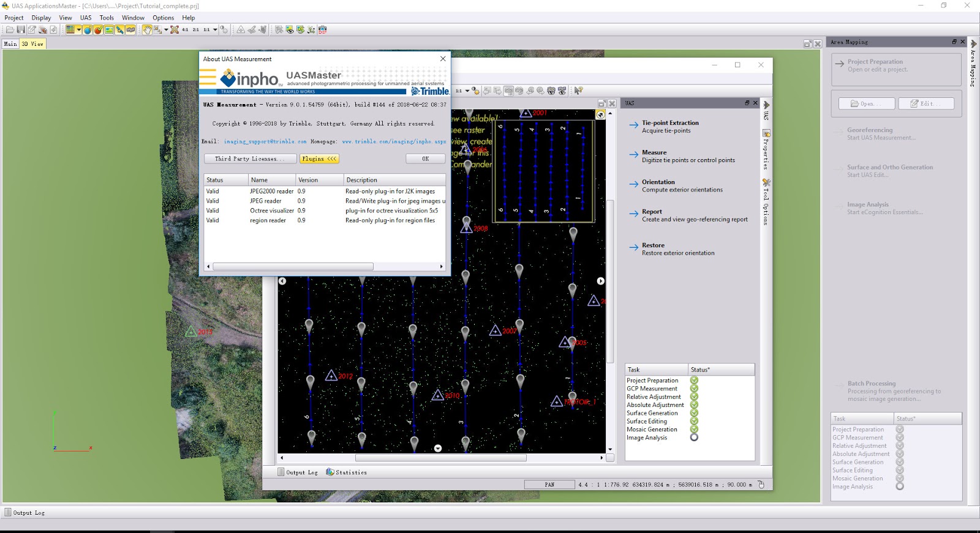Viewport: 980px width, 533px height.
Task: Click the triangle measurement tool icon
Action: (x=241, y=29)
